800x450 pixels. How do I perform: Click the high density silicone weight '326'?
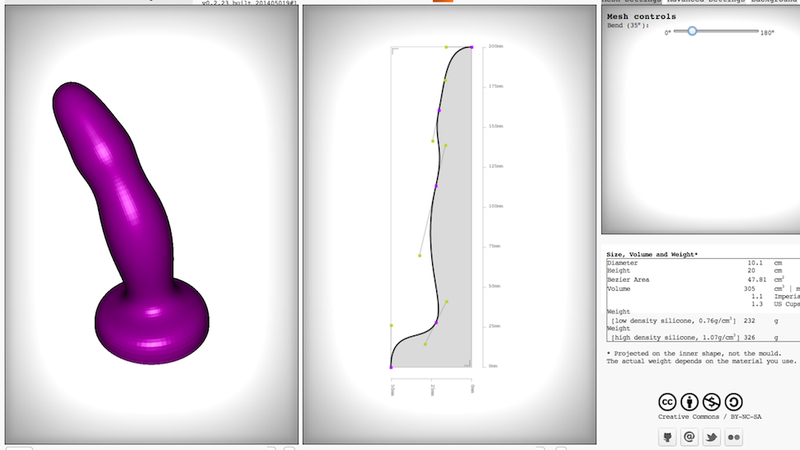point(749,337)
